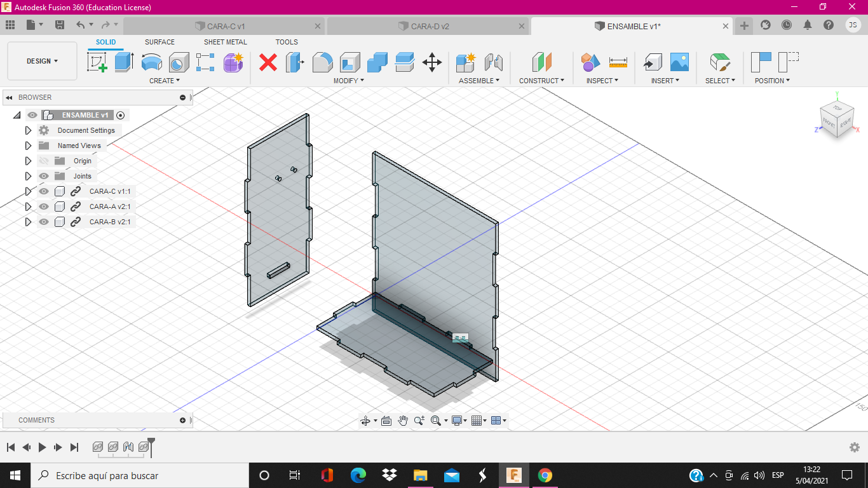Select the Hole tool

pos(179,62)
